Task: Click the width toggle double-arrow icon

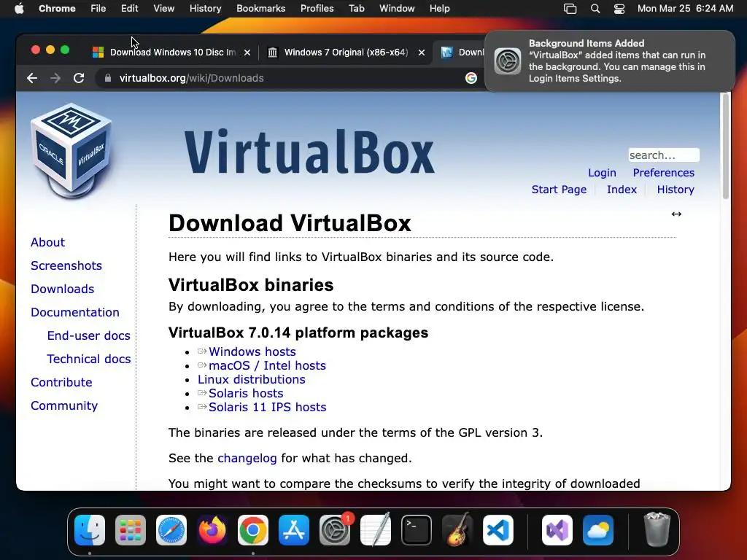Action: point(676,214)
